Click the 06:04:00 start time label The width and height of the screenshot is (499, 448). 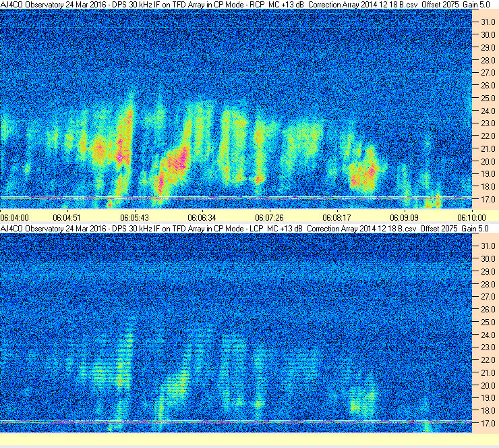[x=15, y=218]
